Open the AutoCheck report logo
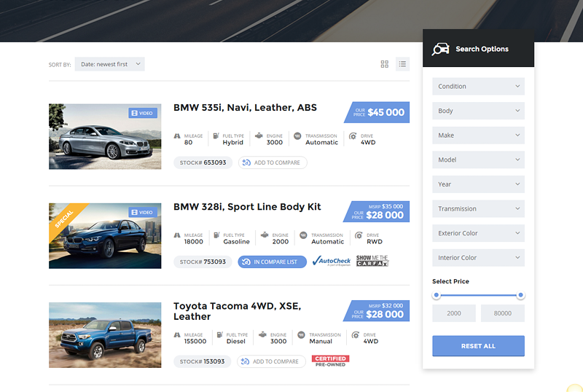Image resolution: width=583 pixels, height=392 pixels. click(332, 262)
